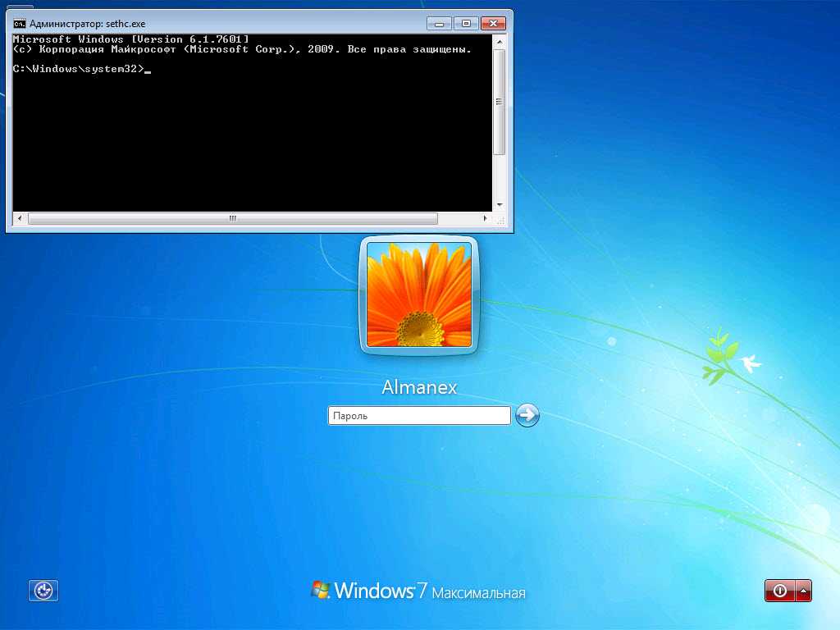Click the Almanex user name
This screenshot has width=840, height=630.
[419, 387]
